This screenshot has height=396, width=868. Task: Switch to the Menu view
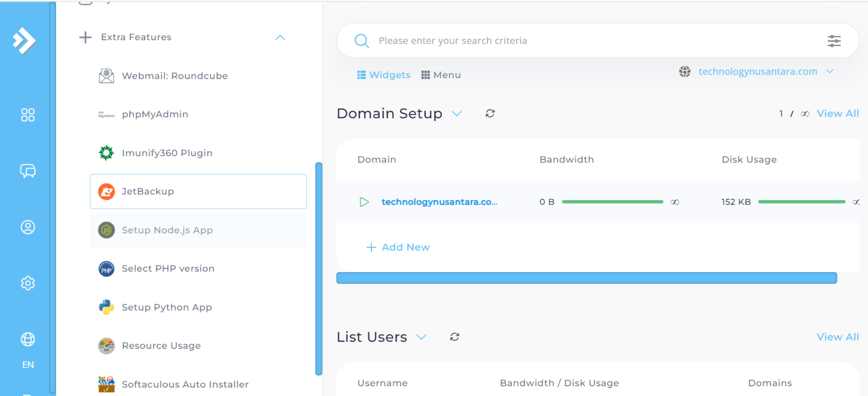[x=441, y=75]
